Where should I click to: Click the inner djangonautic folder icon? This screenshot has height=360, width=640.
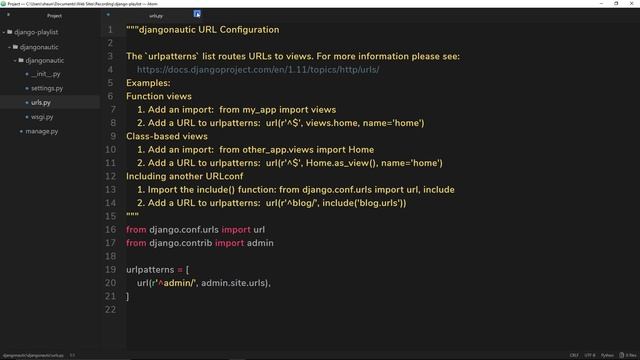pyautogui.click(x=21, y=60)
